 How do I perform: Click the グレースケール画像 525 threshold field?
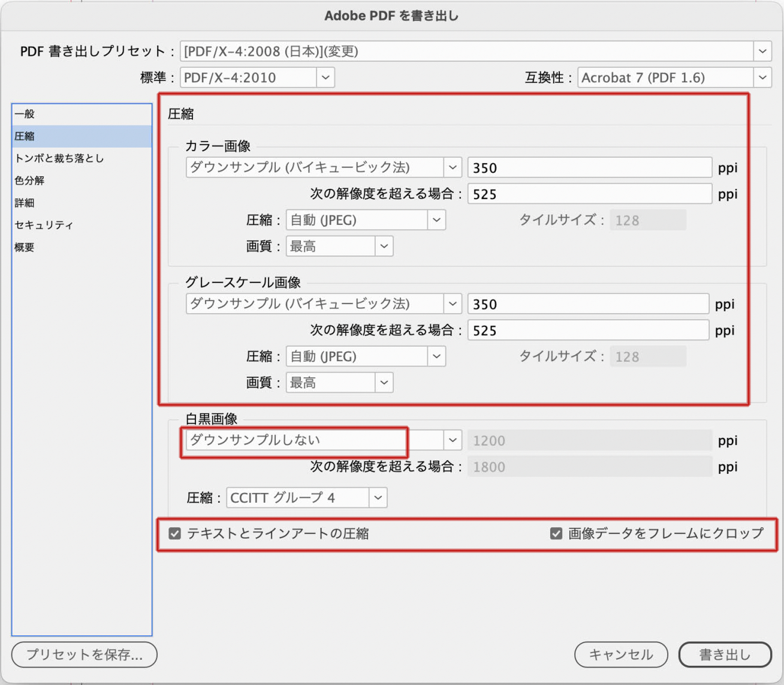pyautogui.click(x=587, y=331)
